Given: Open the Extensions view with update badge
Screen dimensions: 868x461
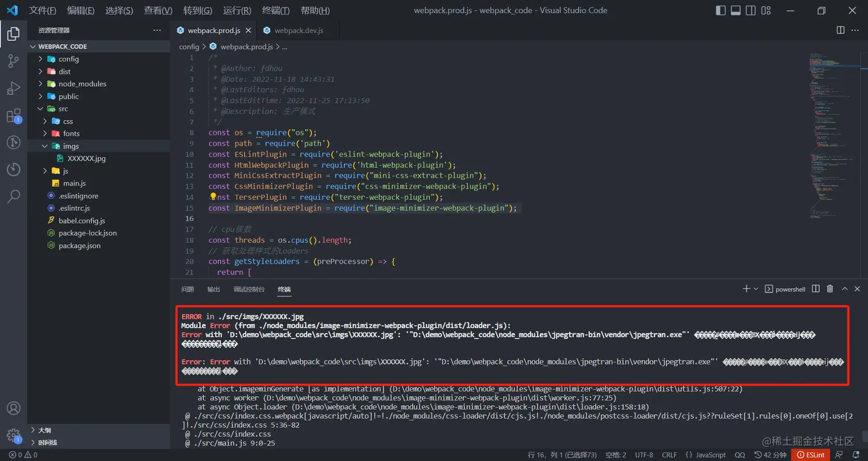Looking at the screenshot, I should [x=13, y=116].
